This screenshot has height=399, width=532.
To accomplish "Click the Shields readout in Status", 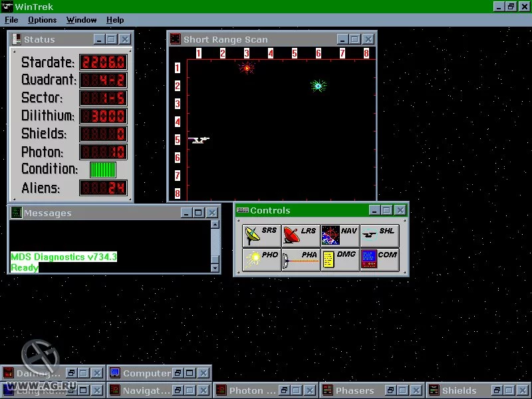I will (104, 134).
